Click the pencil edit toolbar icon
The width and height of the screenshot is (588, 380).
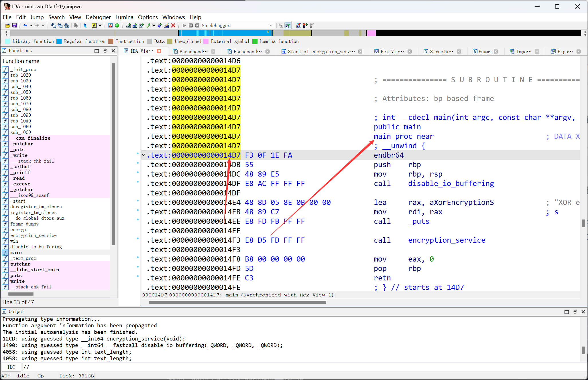pyautogui.click(x=166, y=25)
